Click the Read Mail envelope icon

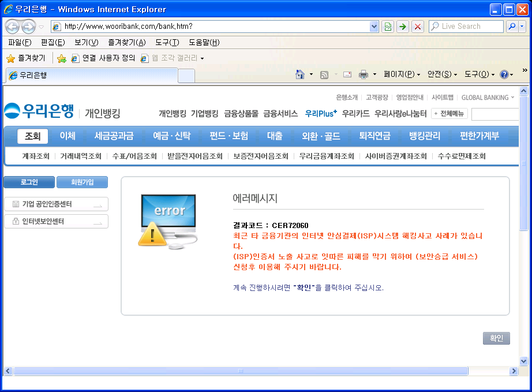coord(347,74)
